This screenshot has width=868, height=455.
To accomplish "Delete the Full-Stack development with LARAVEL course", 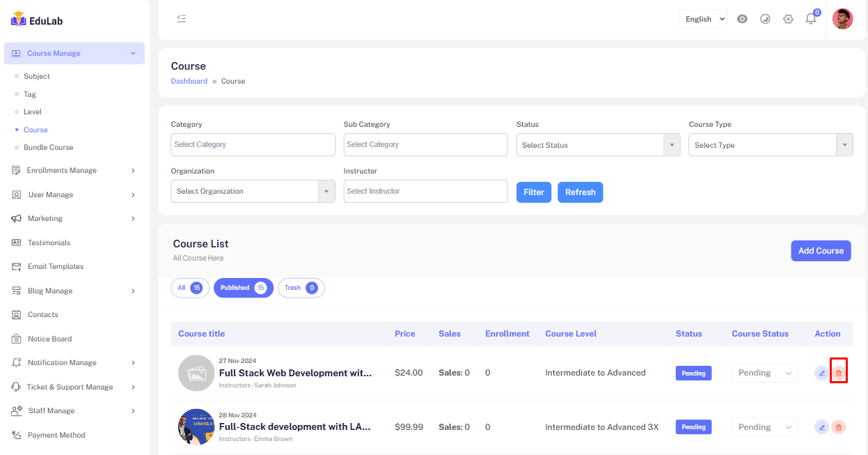I will click(x=838, y=427).
